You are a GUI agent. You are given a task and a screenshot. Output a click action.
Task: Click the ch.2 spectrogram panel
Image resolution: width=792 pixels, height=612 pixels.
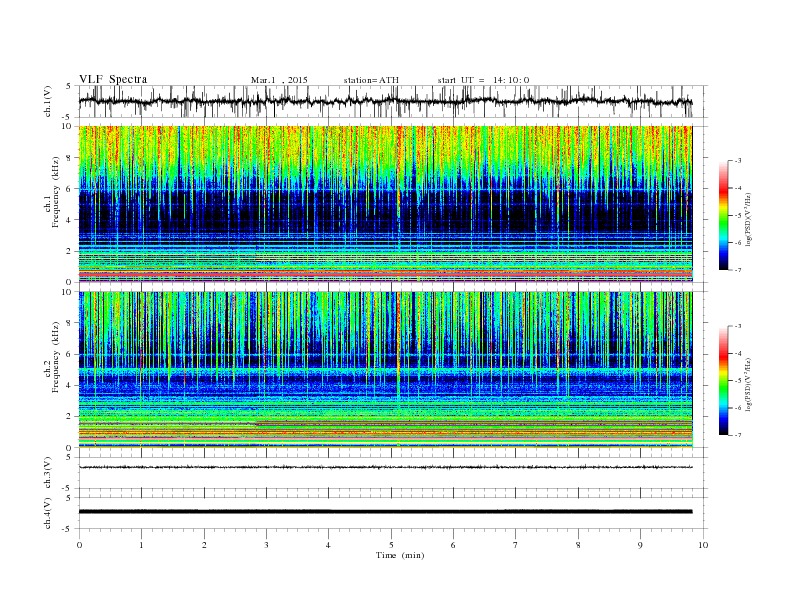click(385, 370)
